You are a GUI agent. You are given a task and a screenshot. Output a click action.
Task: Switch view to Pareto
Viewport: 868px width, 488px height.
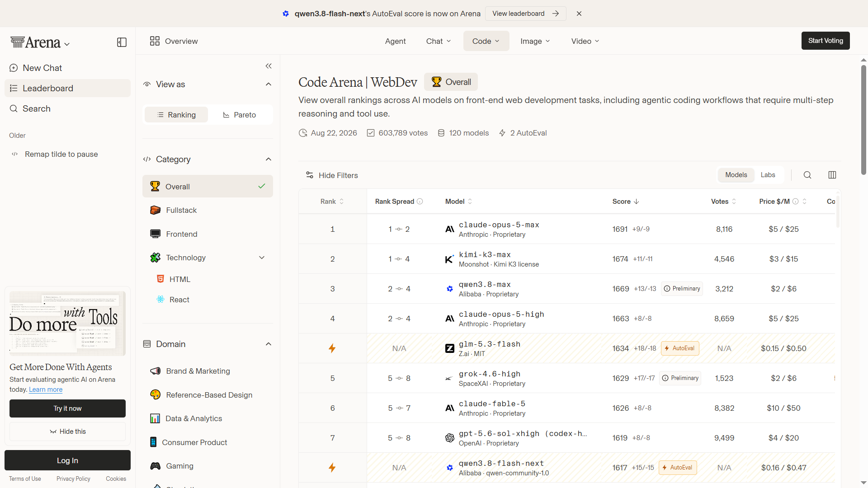point(240,115)
